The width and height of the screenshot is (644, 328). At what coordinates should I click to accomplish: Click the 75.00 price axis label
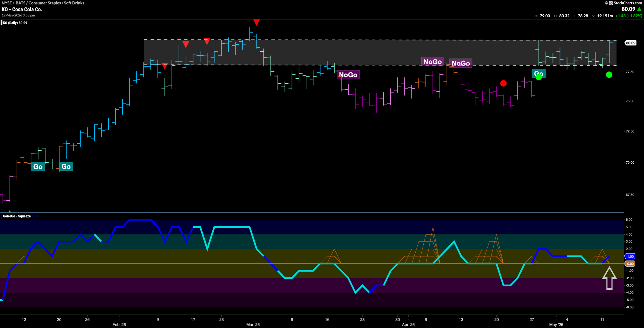coord(630,101)
